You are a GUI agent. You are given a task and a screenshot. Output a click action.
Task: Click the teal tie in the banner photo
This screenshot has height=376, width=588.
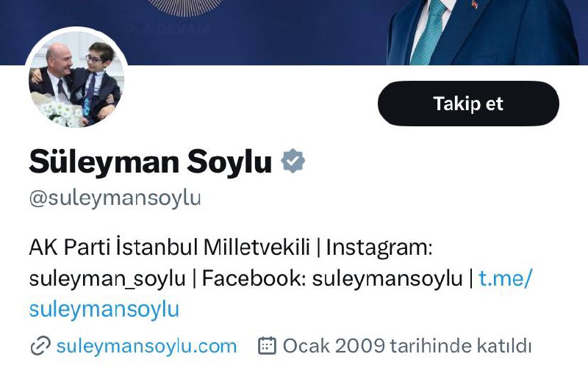coord(429,32)
